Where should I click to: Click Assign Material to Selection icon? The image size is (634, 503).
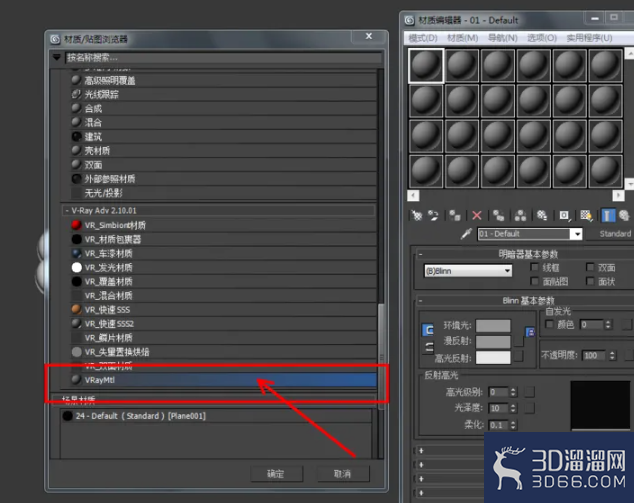[x=455, y=216]
